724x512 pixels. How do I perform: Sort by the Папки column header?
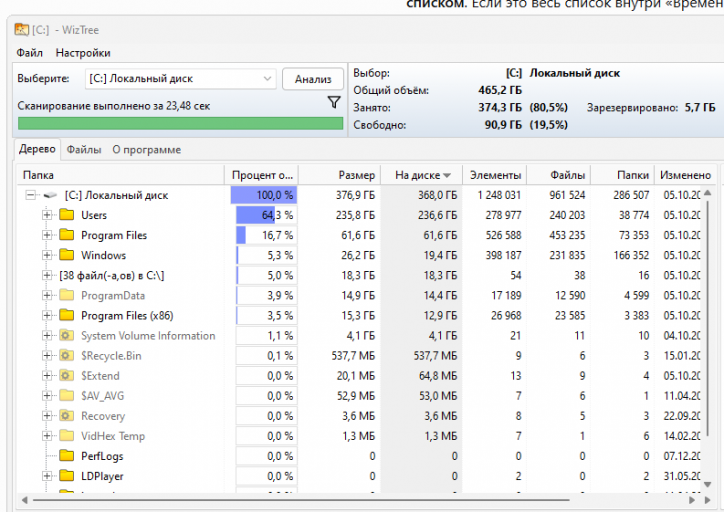coord(623,175)
